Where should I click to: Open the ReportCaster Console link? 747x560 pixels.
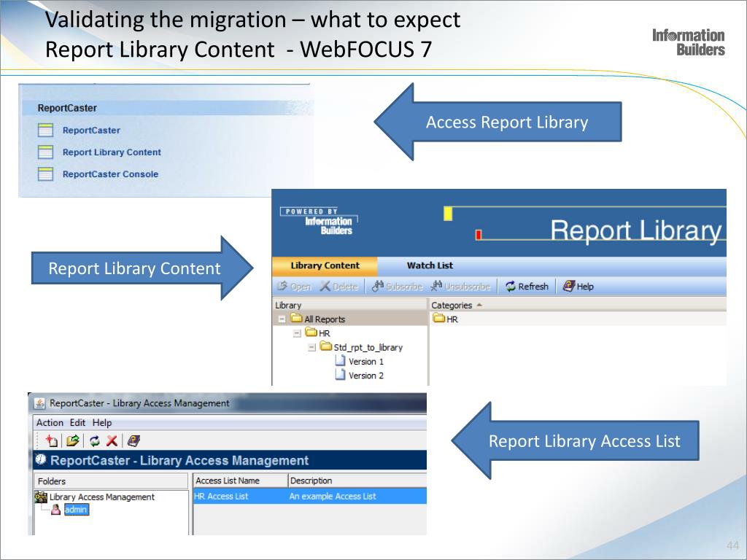(110, 174)
